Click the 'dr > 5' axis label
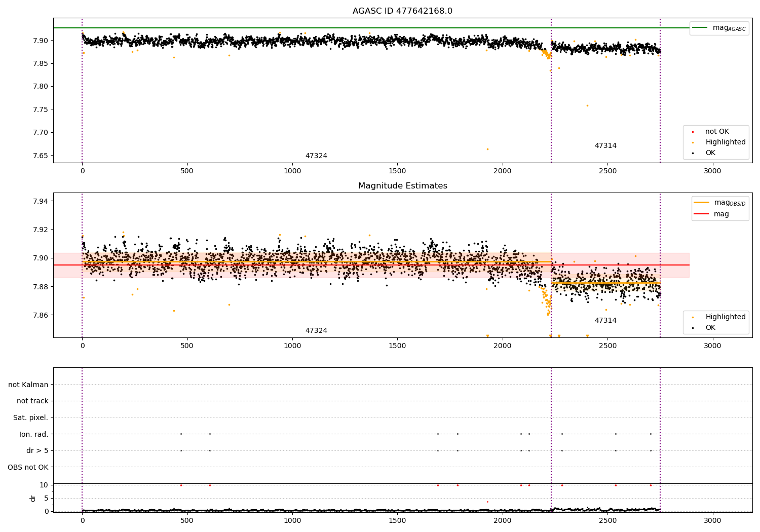760x532 pixels. pyautogui.click(x=37, y=450)
